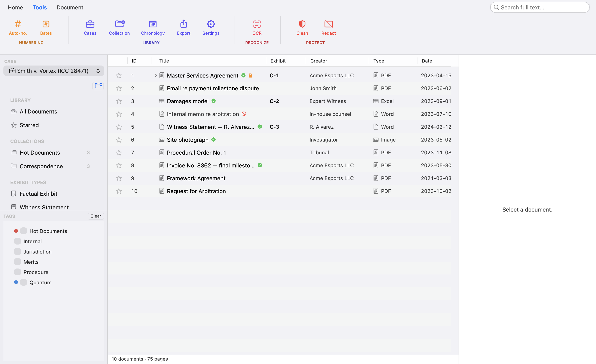Sort by the Title column header
The height and width of the screenshot is (364, 596).
[164, 61]
